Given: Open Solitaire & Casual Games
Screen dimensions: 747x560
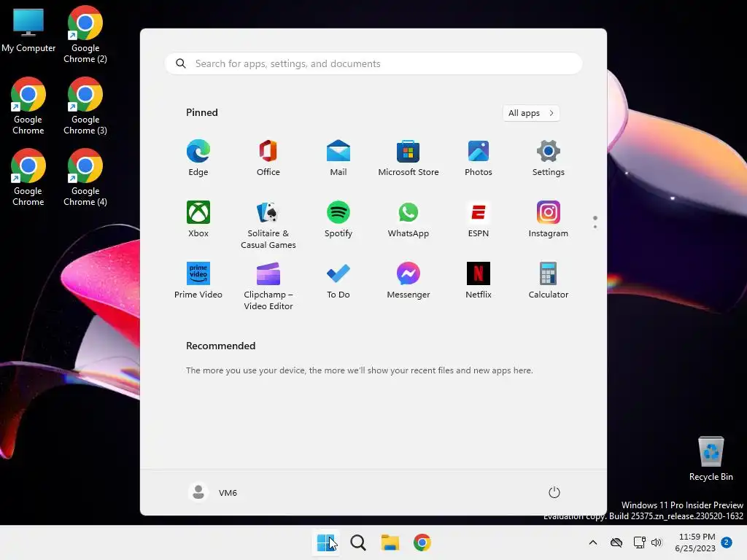Looking at the screenshot, I should (x=268, y=225).
